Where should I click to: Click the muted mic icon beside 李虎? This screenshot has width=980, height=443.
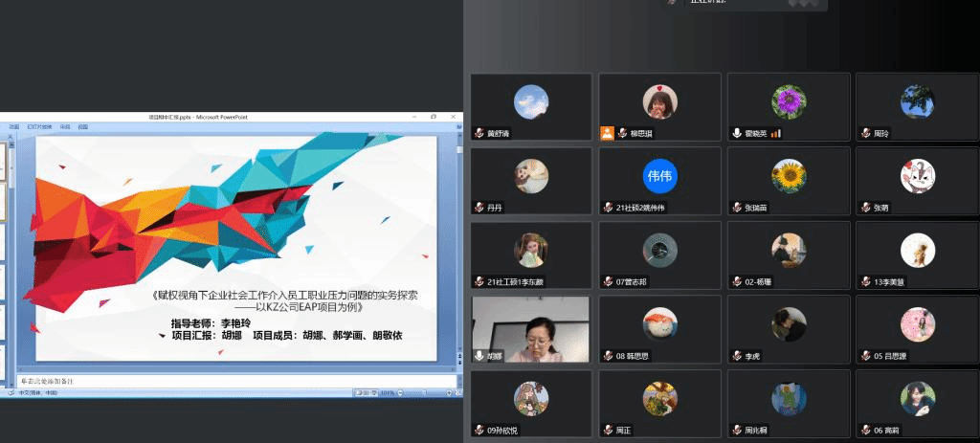tap(736, 356)
